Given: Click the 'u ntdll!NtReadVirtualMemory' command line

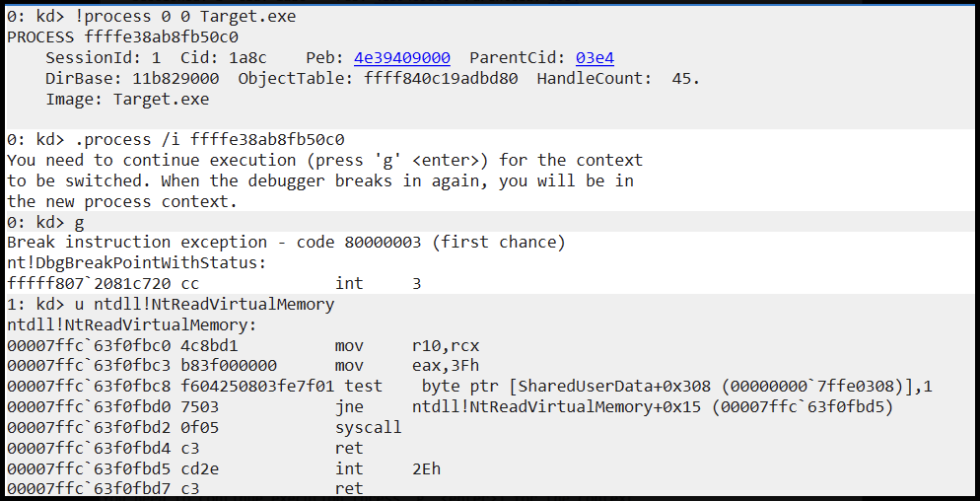Looking at the screenshot, I should point(171,304).
